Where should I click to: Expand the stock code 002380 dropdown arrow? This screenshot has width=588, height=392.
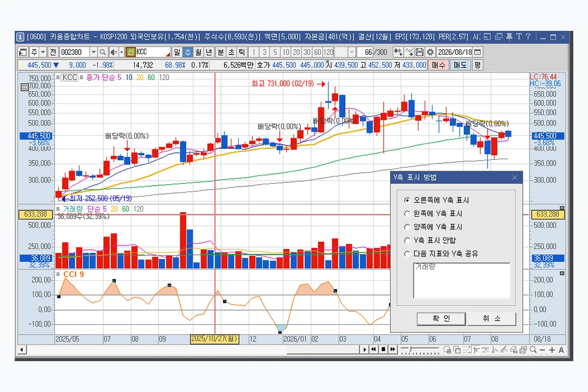coord(93,51)
